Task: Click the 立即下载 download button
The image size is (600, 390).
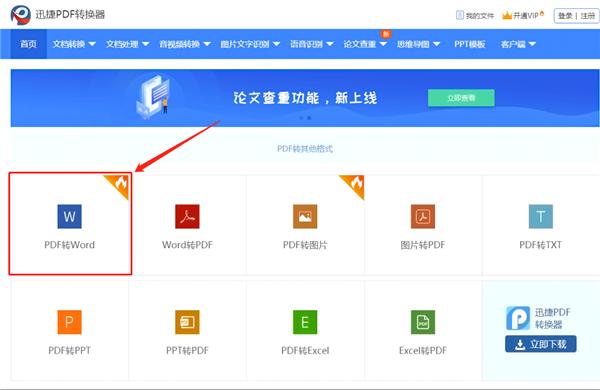Action: coord(541,344)
